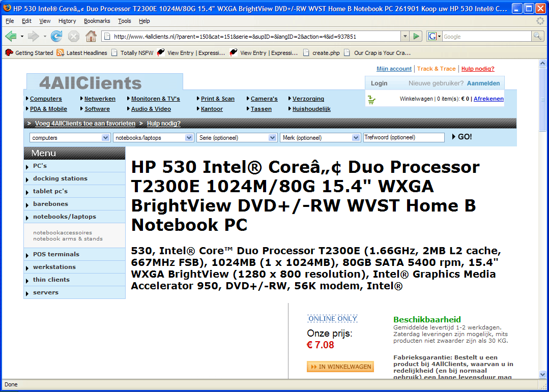Expand the docking stations menu item
This screenshot has width=549, height=392.
(74, 178)
